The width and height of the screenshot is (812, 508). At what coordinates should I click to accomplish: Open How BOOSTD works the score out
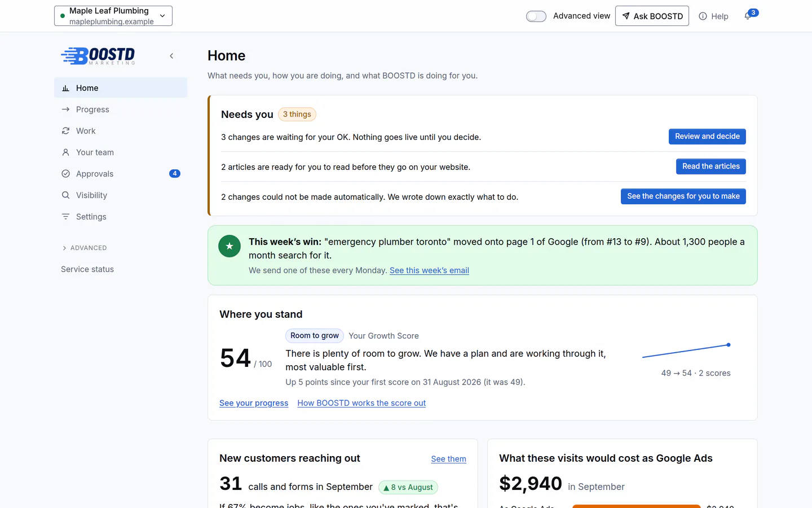tap(361, 403)
